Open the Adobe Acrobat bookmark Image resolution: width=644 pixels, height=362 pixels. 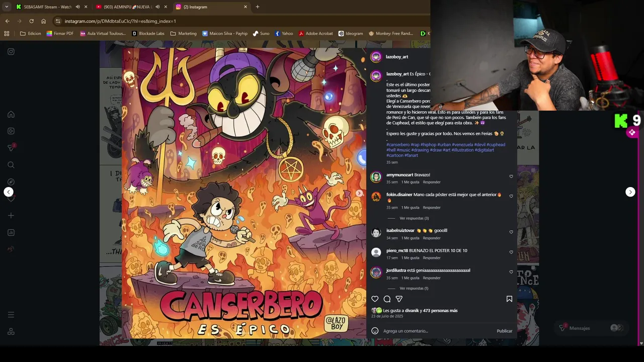(x=315, y=34)
